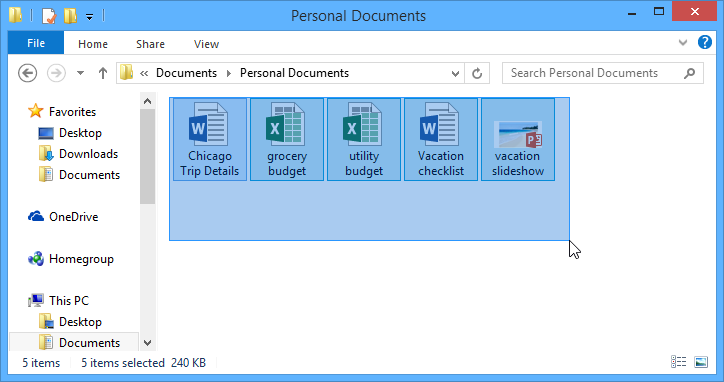
Task: Click the double-chevron in address bar
Action: click(144, 73)
